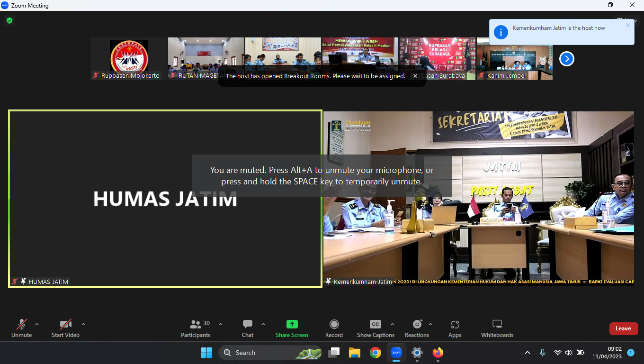The height and width of the screenshot is (364, 644).
Task: Click the muted mic icon on Rupbasan Mojokerto
Action: [96, 76]
